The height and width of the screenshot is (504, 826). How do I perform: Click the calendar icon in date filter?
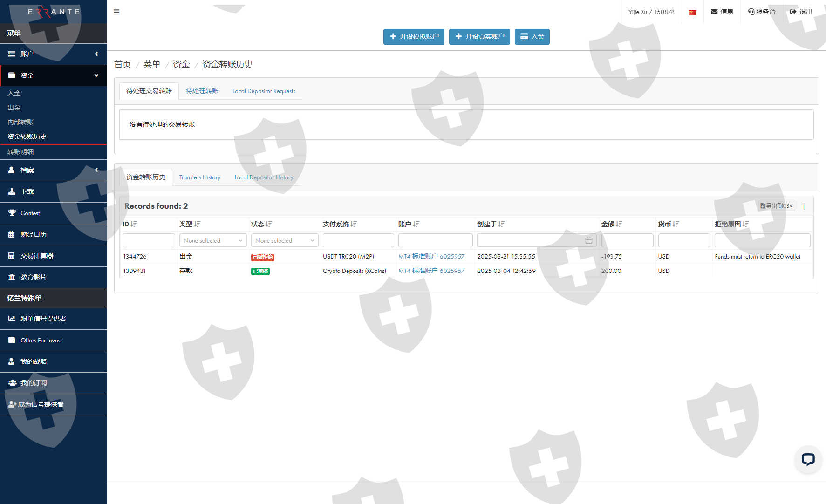click(589, 240)
